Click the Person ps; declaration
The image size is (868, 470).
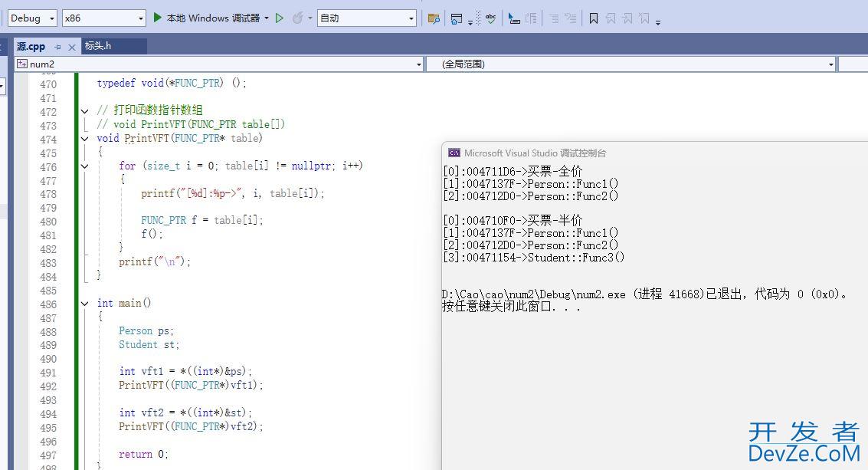point(146,331)
